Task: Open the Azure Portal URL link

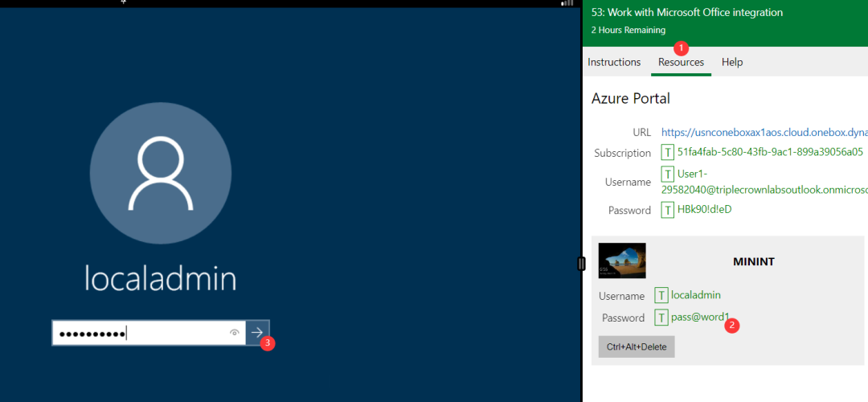Action: click(x=764, y=133)
